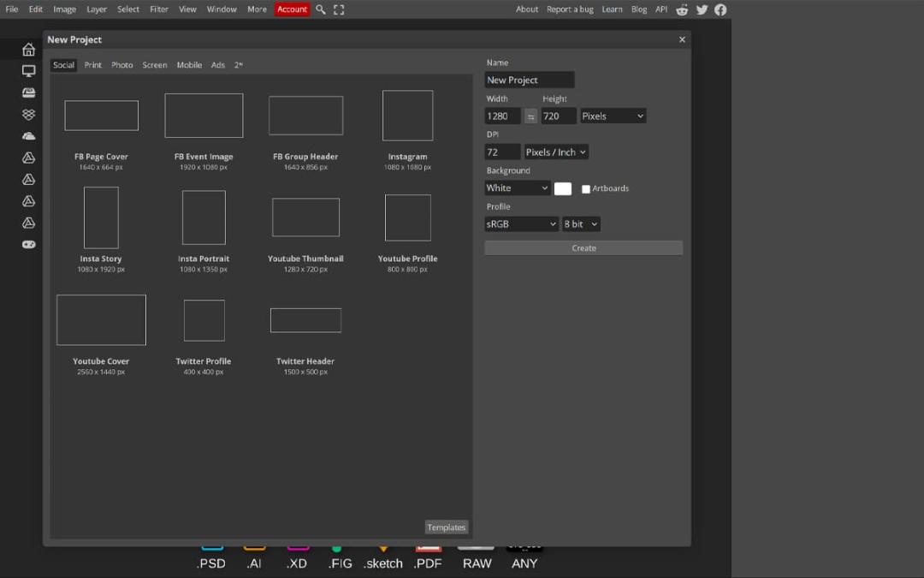Screen dimensions: 924x578
Task: Switch to the Print tab
Action: pyautogui.click(x=92, y=65)
